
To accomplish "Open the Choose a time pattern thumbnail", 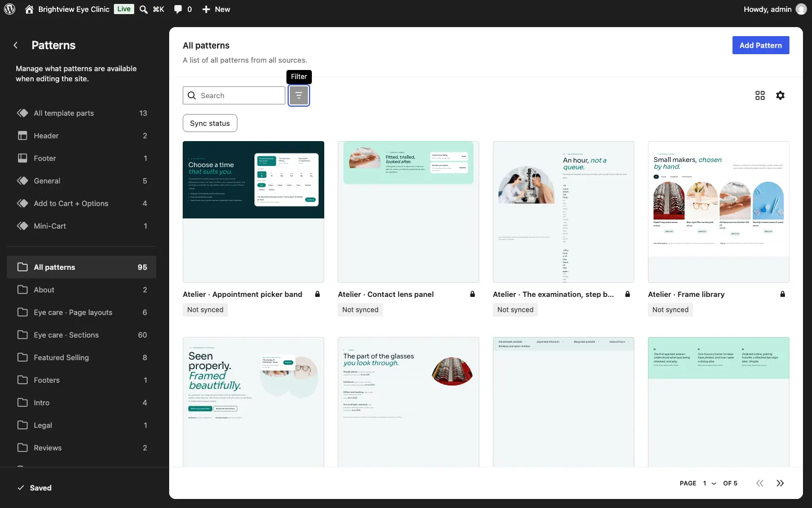I will click(x=253, y=212).
